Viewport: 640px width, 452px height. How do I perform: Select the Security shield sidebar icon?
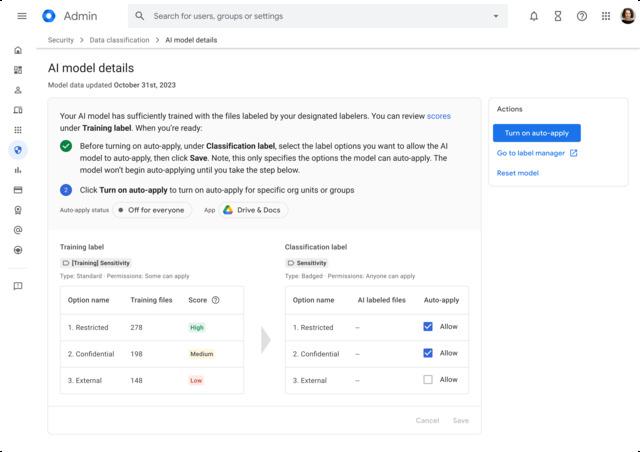18,150
